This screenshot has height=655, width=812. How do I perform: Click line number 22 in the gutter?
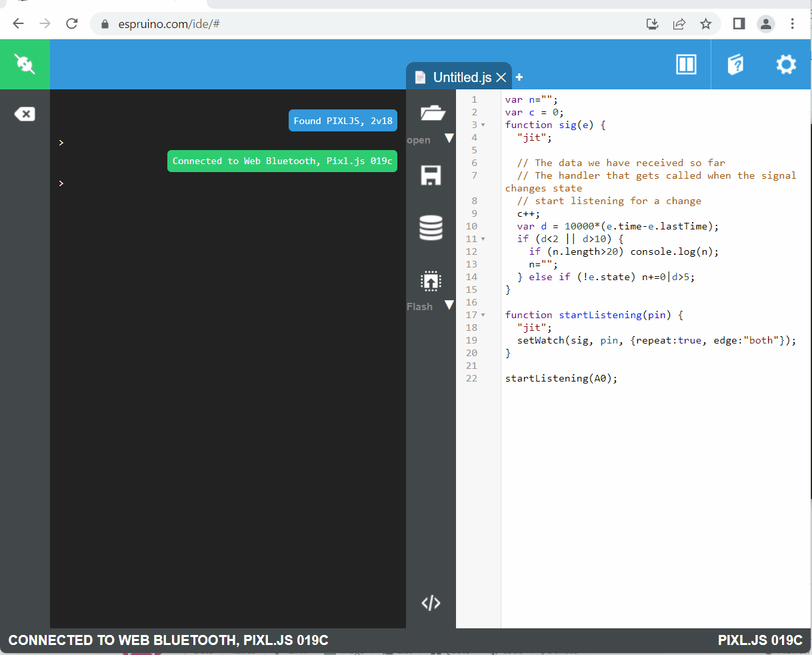pos(472,378)
